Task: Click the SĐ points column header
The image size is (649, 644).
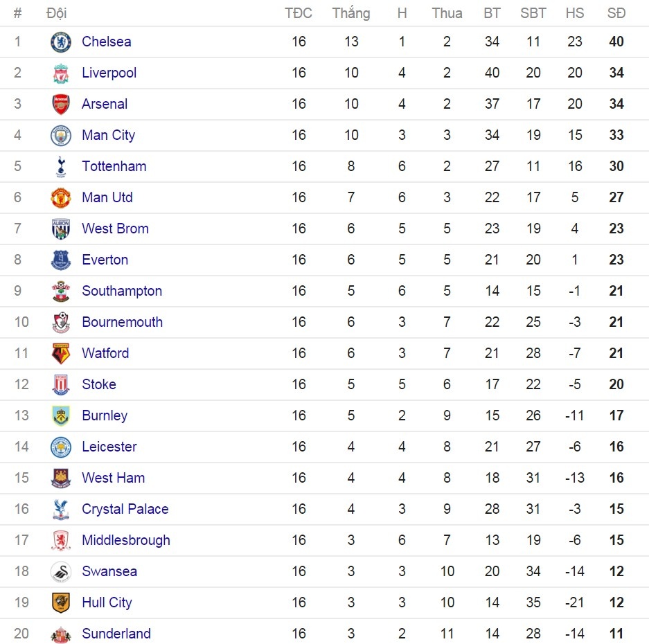Action: 616,13
